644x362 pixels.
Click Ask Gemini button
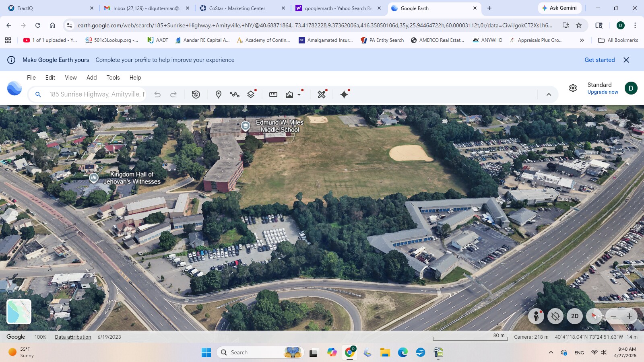pos(559,8)
